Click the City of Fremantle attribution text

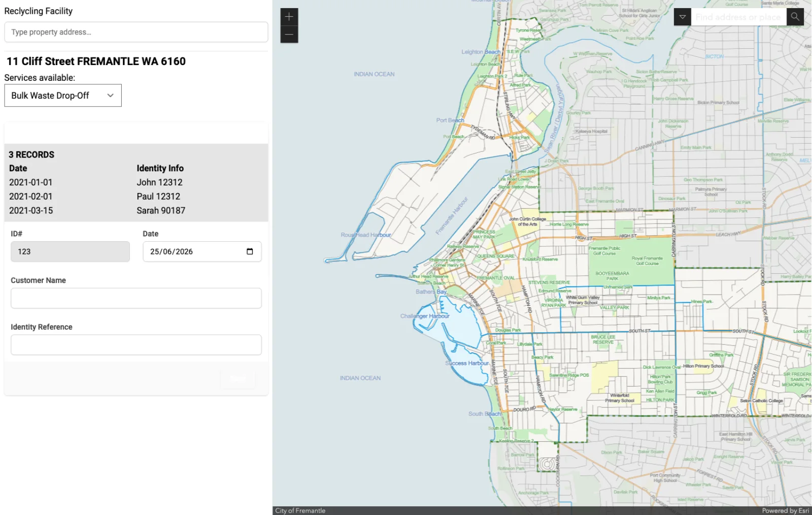(300, 510)
